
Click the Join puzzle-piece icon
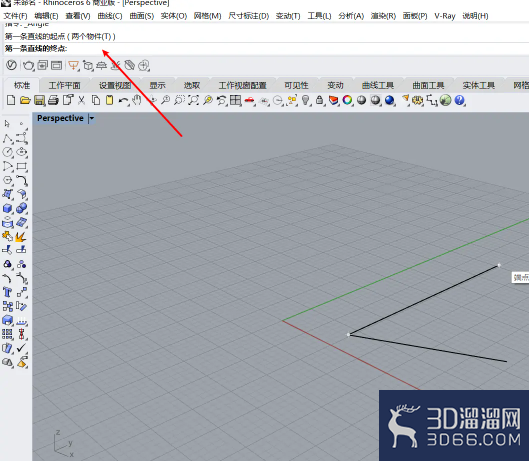(x=8, y=236)
